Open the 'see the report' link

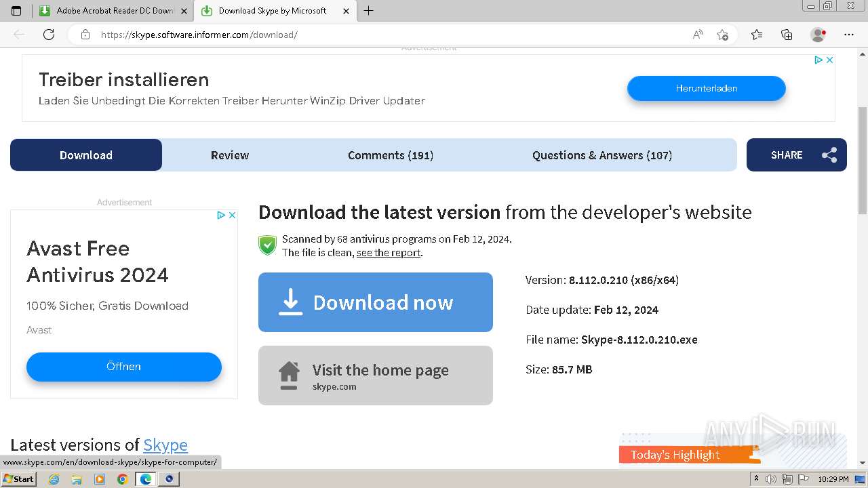[389, 253]
